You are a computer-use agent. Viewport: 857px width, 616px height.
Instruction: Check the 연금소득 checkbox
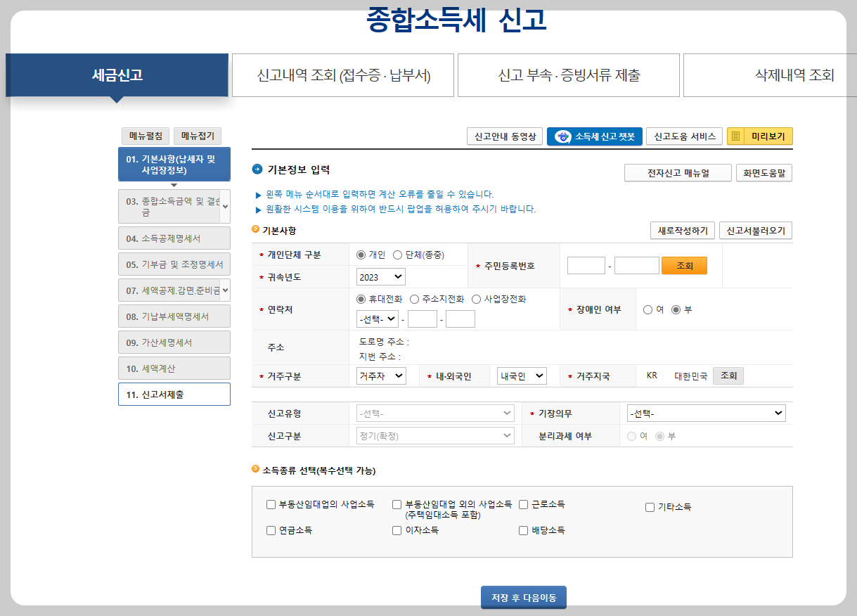coord(271,530)
